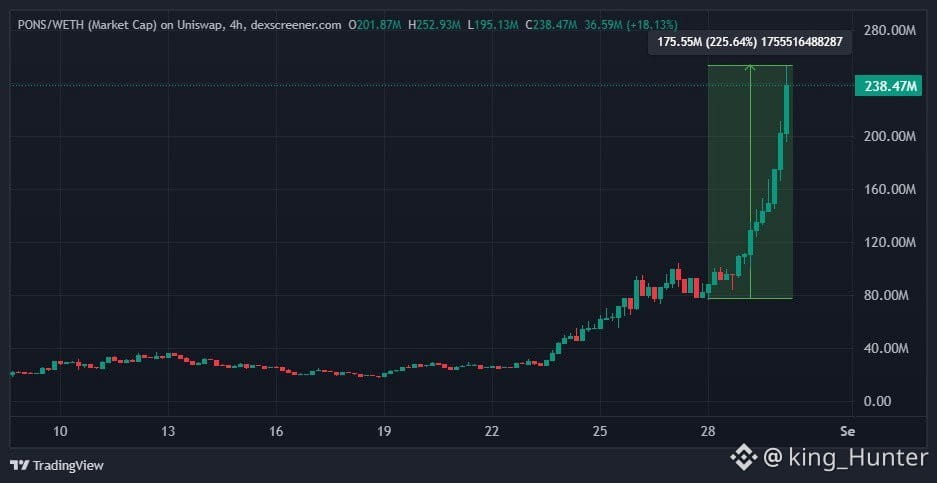Click the TradingView logo
The height and width of the screenshot is (483, 937).
(x=57, y=465)
